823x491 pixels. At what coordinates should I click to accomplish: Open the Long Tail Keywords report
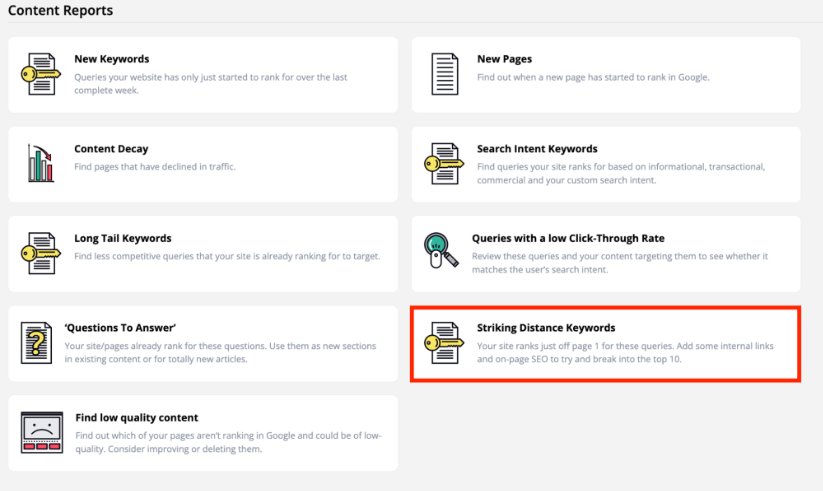(123, 238)
